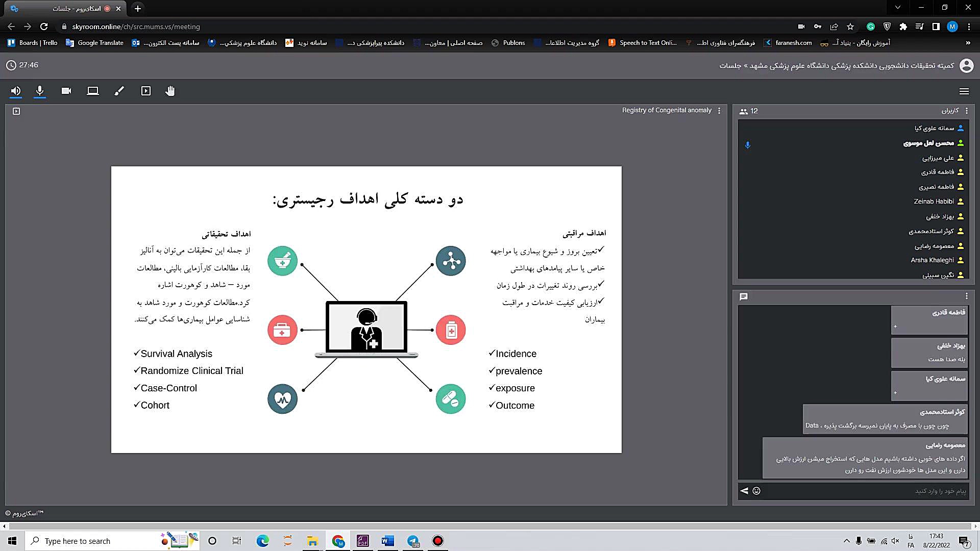Click the media play file icon
Image resolution: width=980 pixels, height=551 pixels.
[146, 91]
